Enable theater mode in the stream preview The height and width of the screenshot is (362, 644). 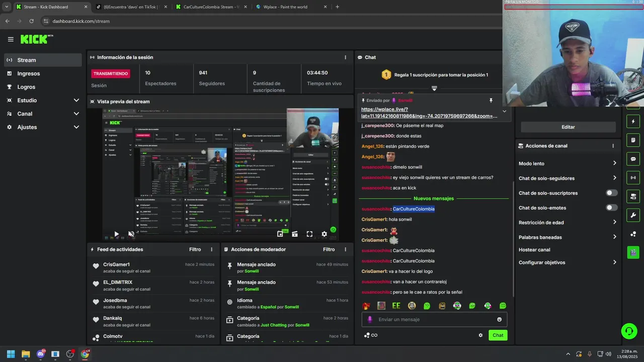[295, 234]
